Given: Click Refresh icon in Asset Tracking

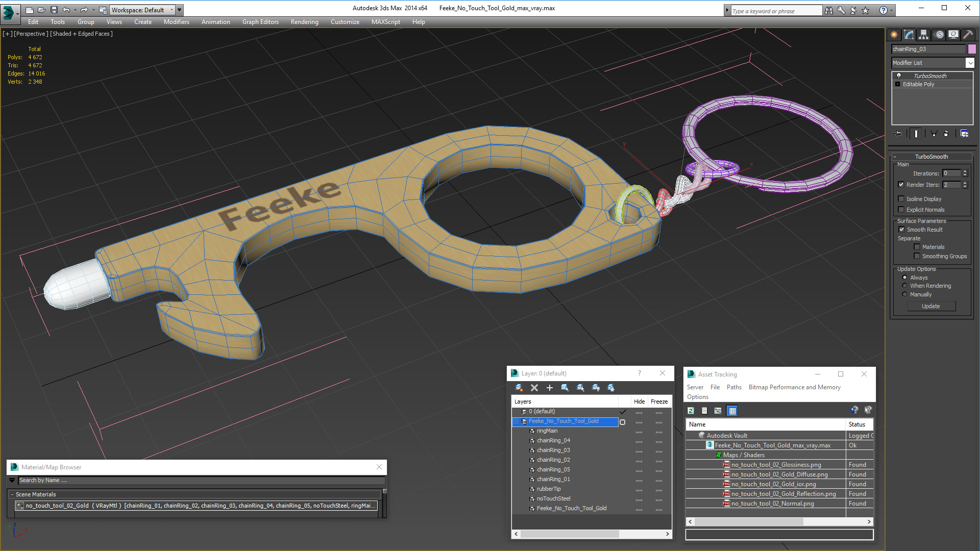Looking at the screenshot, I should [691, 411].
